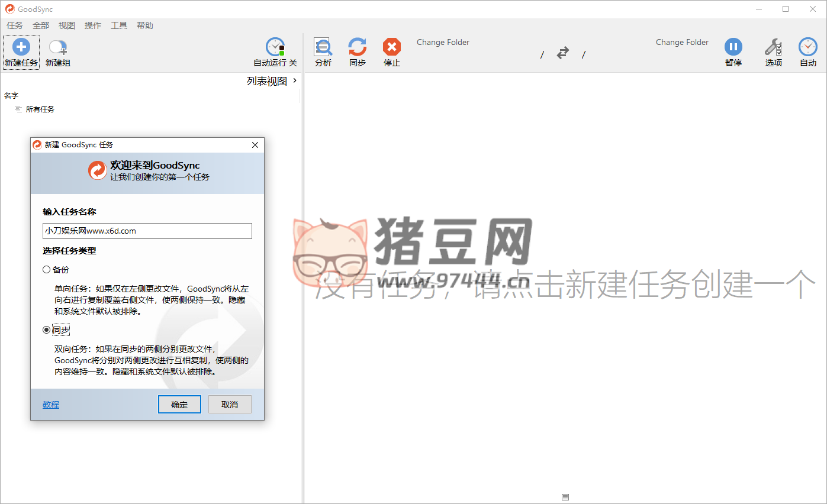Expand the List View (列表视图) chevron

295,81
